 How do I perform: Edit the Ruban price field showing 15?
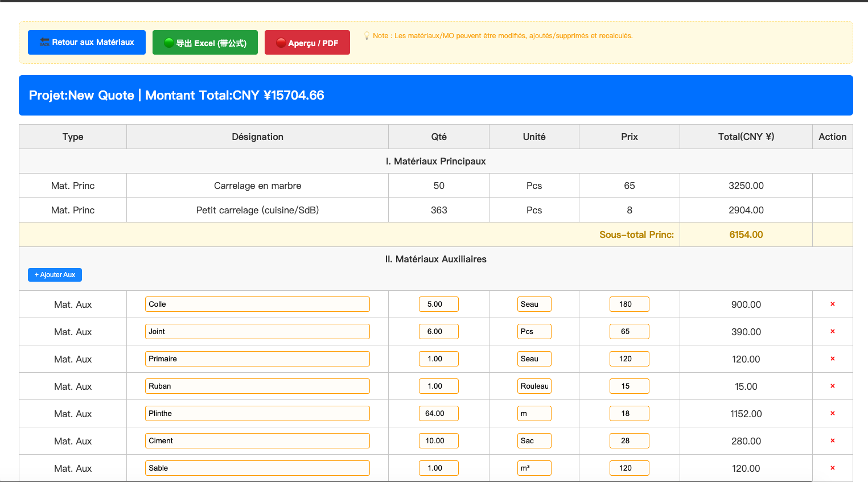(630, 386)
